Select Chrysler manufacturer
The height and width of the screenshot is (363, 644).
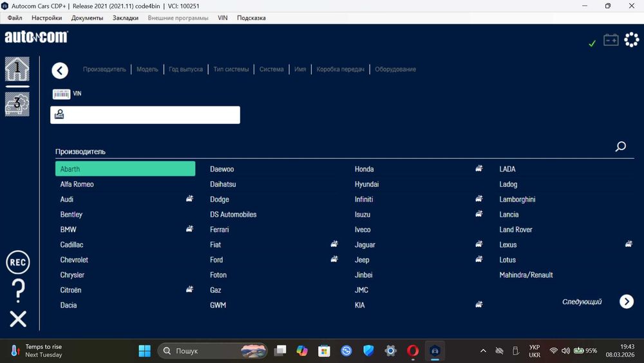72,275
